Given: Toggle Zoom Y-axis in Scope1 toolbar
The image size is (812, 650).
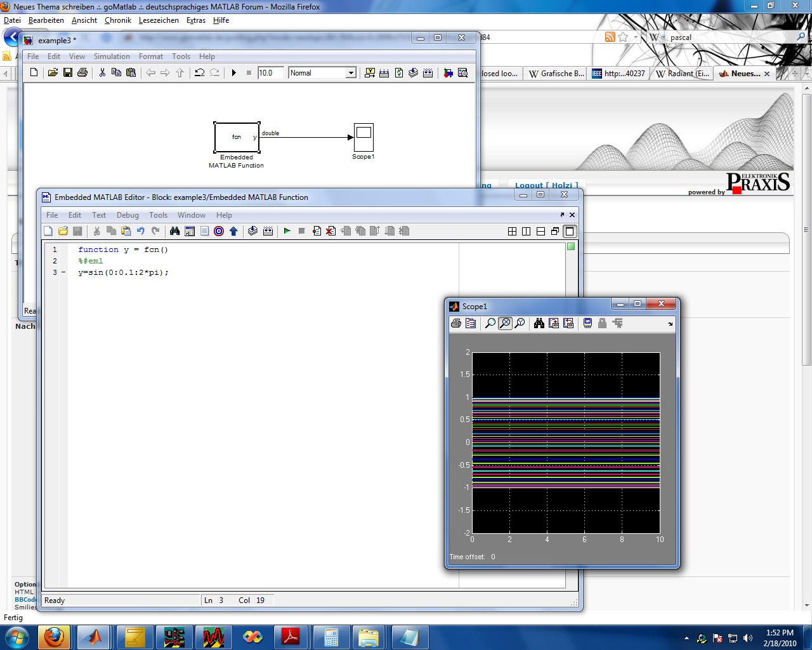Looking at the screenshot, I should pos(520,324).
